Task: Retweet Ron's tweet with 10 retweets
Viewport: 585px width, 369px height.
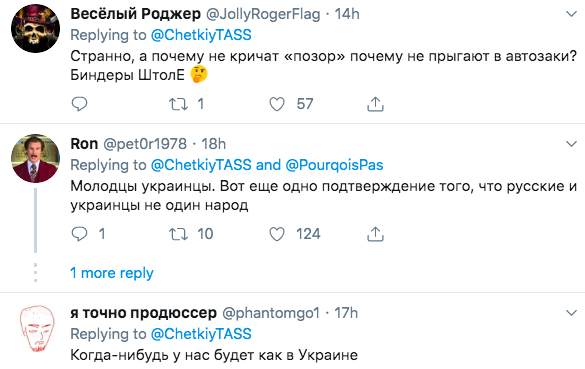Action: pos(178,234)
